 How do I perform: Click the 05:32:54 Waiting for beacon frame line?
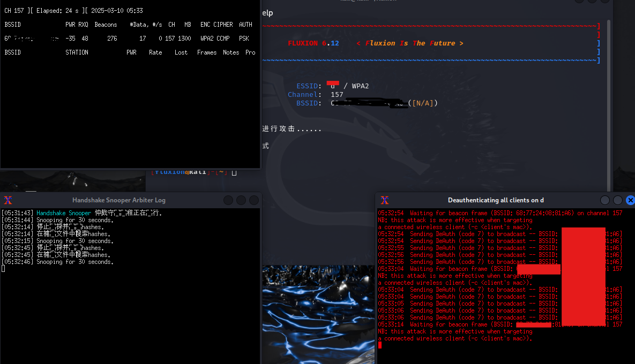[500, 213]
